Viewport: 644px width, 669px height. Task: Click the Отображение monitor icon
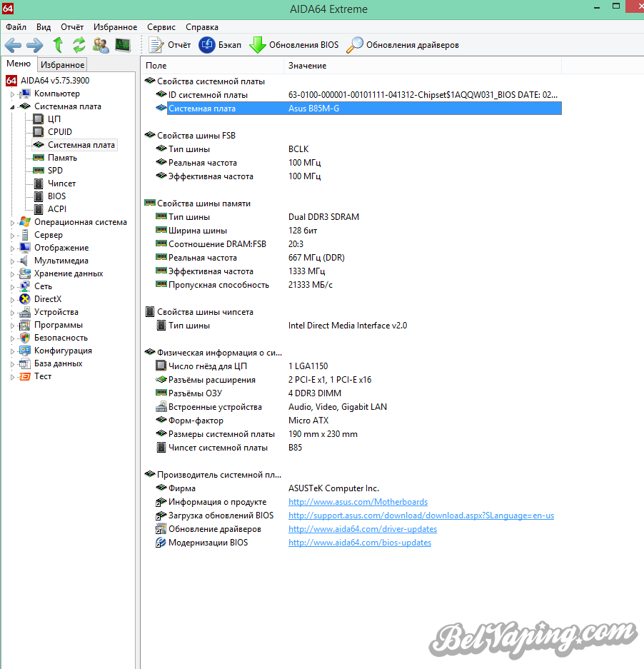tap(25, 248)
